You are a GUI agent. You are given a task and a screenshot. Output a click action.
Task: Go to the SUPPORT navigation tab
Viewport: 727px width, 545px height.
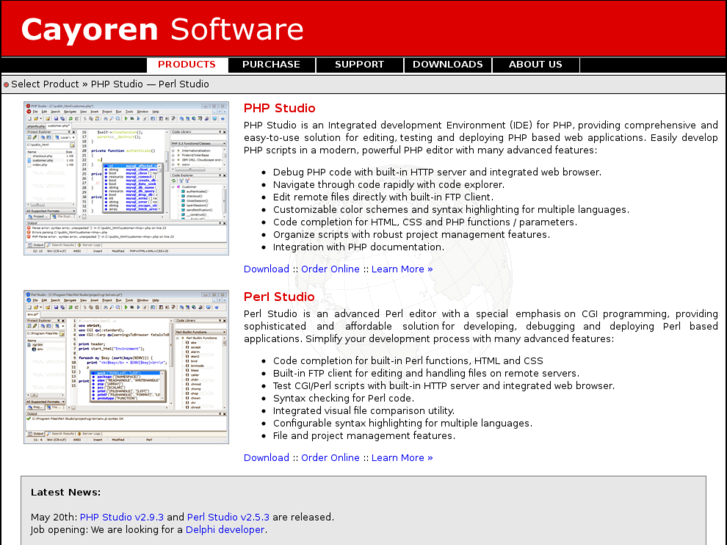(x=359, y=65)
